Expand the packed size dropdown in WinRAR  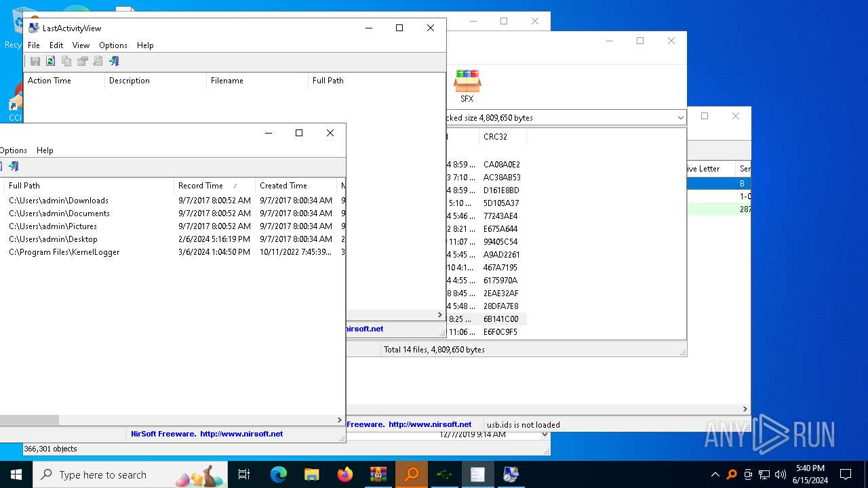[x=680, y=118]
